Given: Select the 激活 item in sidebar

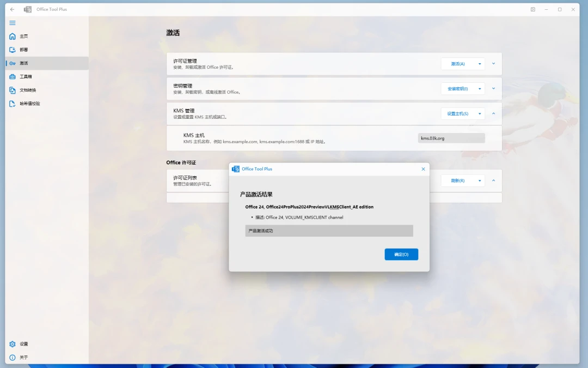Looking at the screenshot, I should point(47,63).
